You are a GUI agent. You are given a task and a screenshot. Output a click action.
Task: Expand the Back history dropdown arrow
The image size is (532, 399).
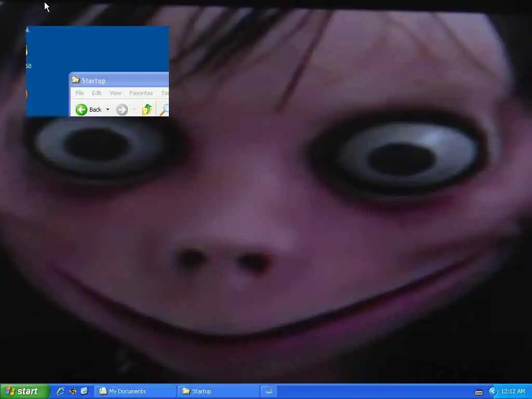pyautogui.click(x=108, y=110)
